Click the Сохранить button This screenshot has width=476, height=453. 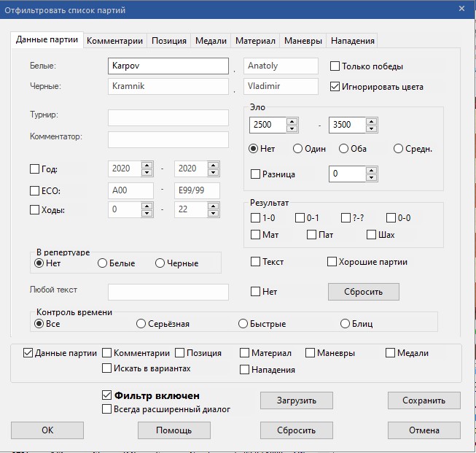[x=424, y=400]
